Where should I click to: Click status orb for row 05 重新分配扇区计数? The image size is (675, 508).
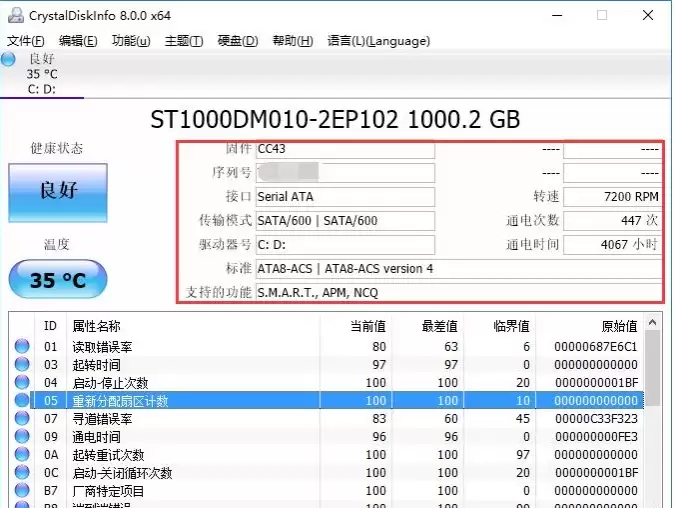pyautogui.click(x=22, y=400)
